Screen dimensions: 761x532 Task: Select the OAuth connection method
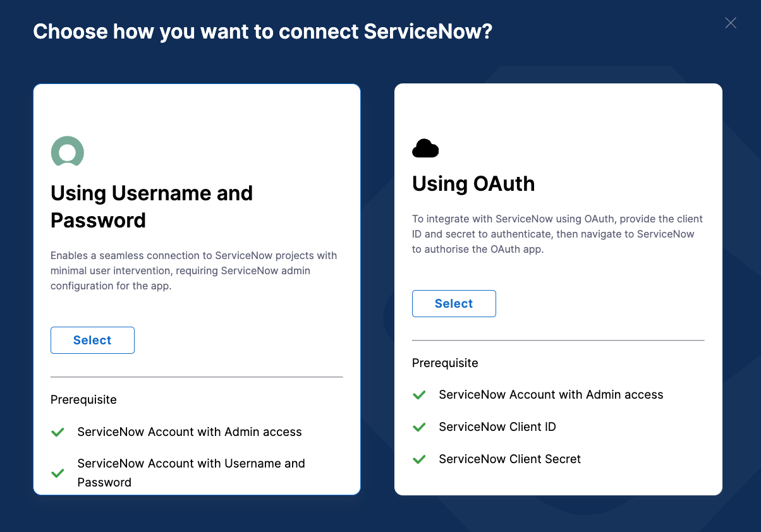[454, 303]
